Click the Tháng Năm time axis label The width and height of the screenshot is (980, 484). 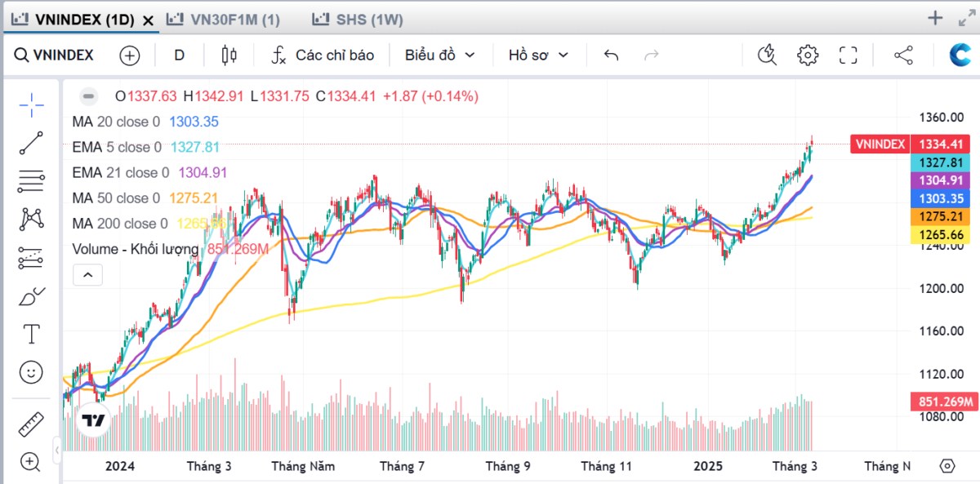click(303, 467)
